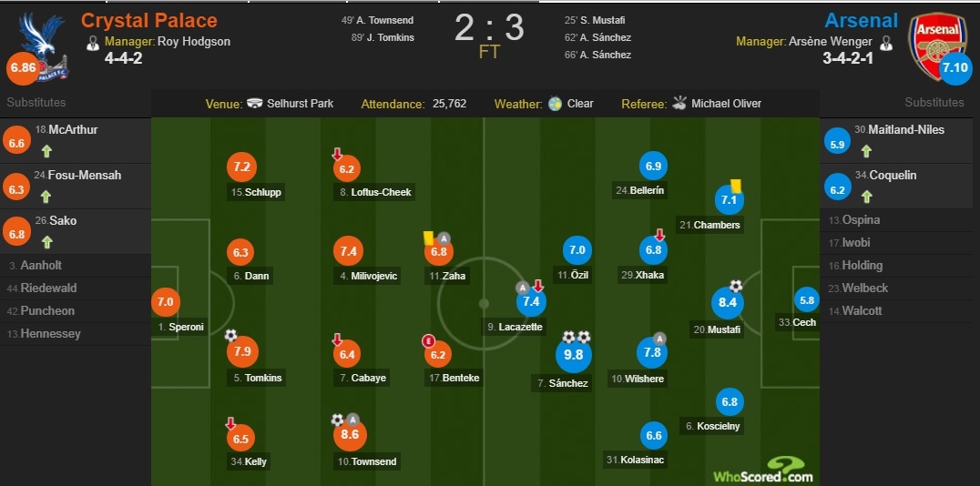The height and width of the screenshot is (486, 980).
Task: Open Townsend's 8.6 rating bubble
Action: click(351, 435)
